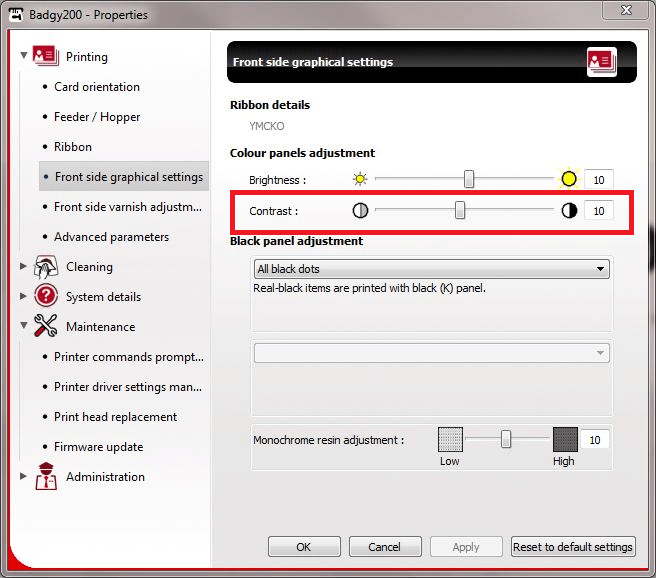The height and width of the screenshot is (578, 656).
Task: Open the All black dots dropdown
Action: 431,269
